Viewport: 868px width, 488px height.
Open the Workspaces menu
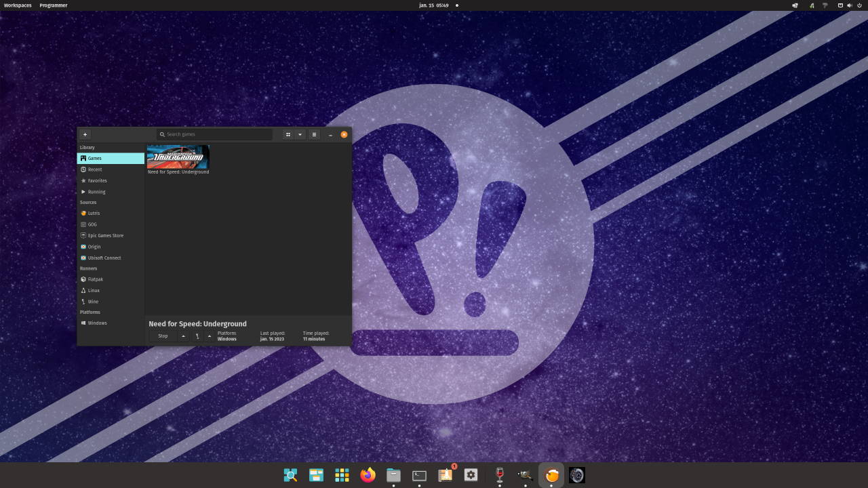click(x=18, y=5)
